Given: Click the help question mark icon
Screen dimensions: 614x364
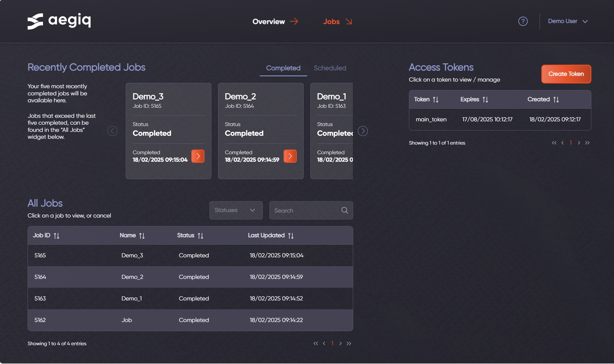Looking at the screenshot, I should 523,21.
